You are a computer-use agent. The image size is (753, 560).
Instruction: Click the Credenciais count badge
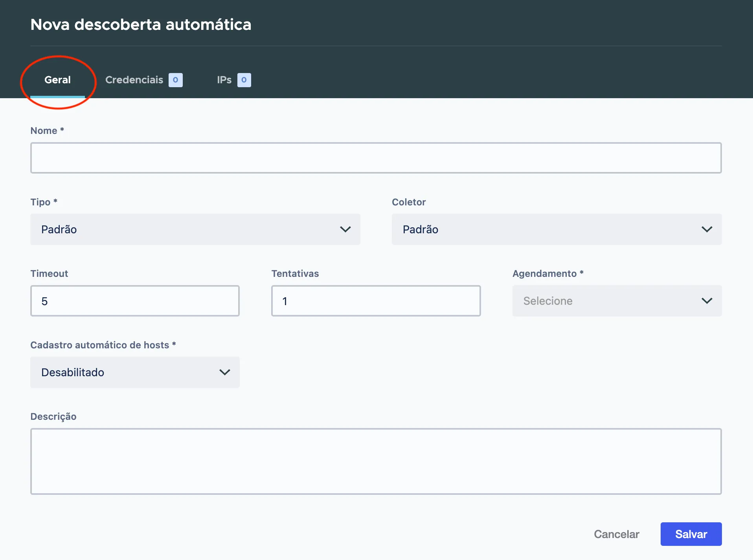(x=176, y=80)
